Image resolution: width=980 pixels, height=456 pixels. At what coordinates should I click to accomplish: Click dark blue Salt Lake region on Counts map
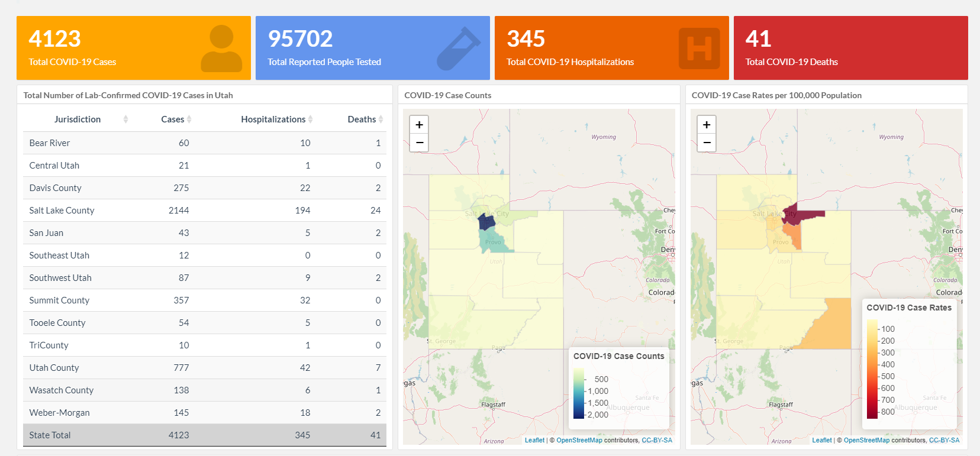486,222
